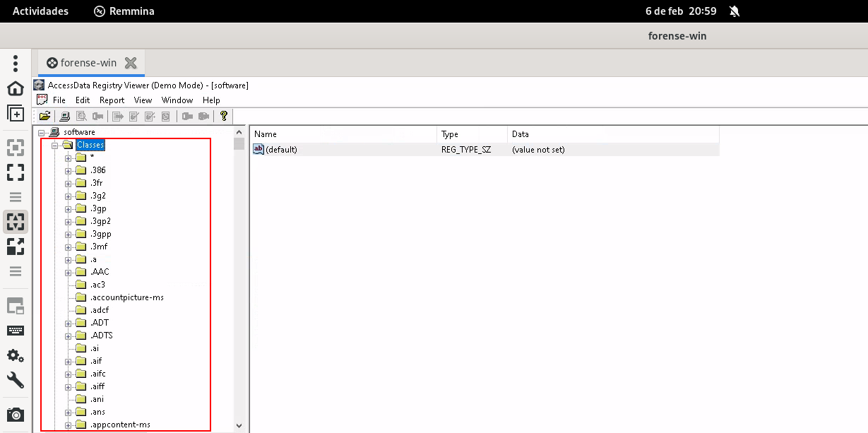Select the .accountpicture-ms key
Image resolution: width=868 pixels, height=433 pixels.
pyautogui.click(x=127, y=297)
